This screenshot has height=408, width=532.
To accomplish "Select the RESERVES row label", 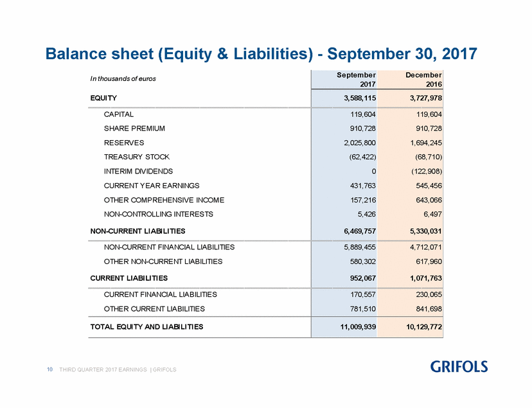I will 124,143.
